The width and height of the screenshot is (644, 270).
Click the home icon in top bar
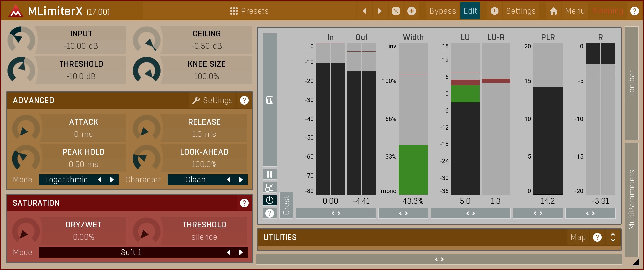click(553, 11)
